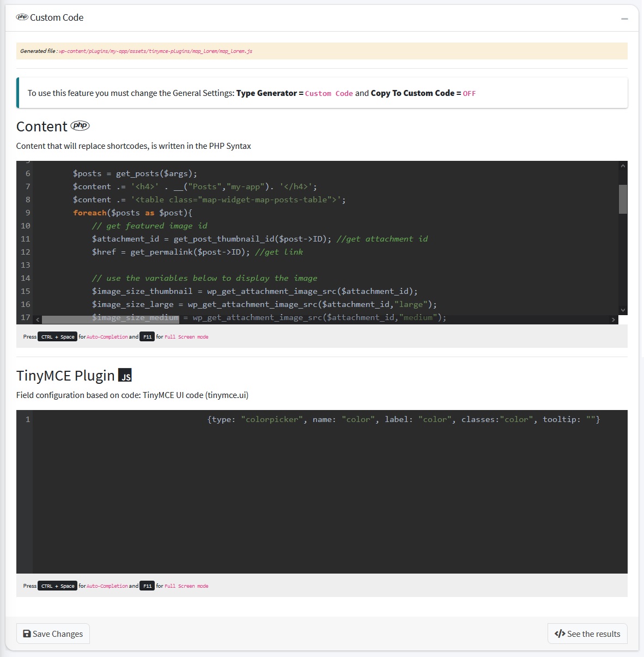
Task: Click the CTRL + Space key hint under PHP editor
Action: 57,337
